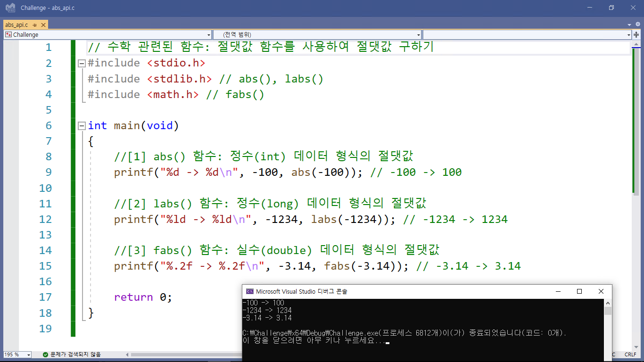Click line number 15 to select the line
The image size is (644, 362).
pos(46,266)
